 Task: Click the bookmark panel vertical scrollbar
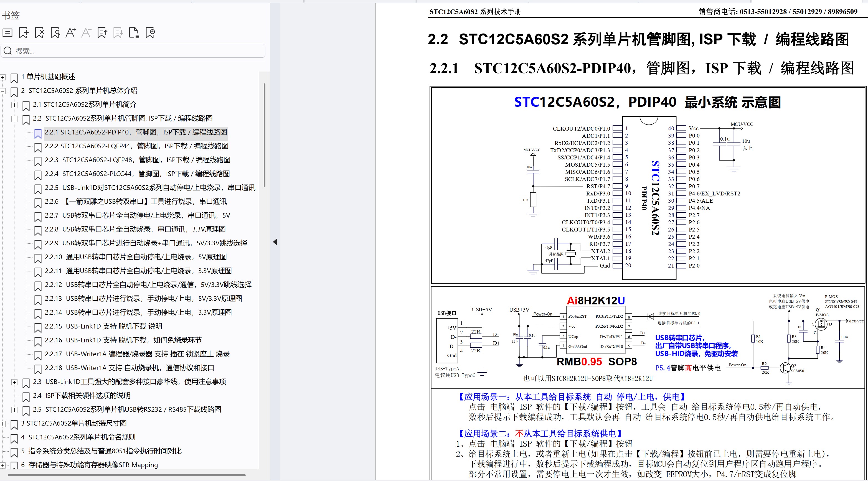[265, 135]
